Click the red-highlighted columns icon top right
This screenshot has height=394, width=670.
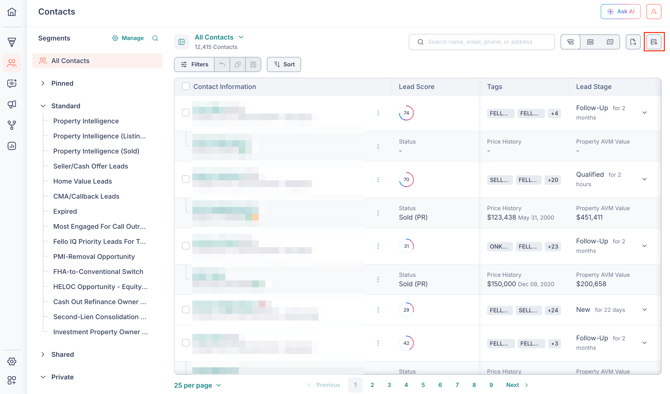654,42
